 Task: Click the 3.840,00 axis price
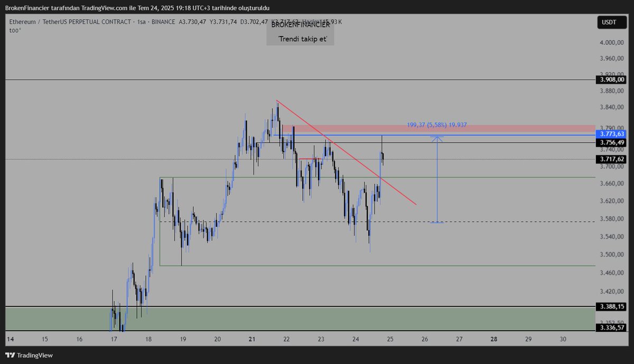(x=611, y=107)
